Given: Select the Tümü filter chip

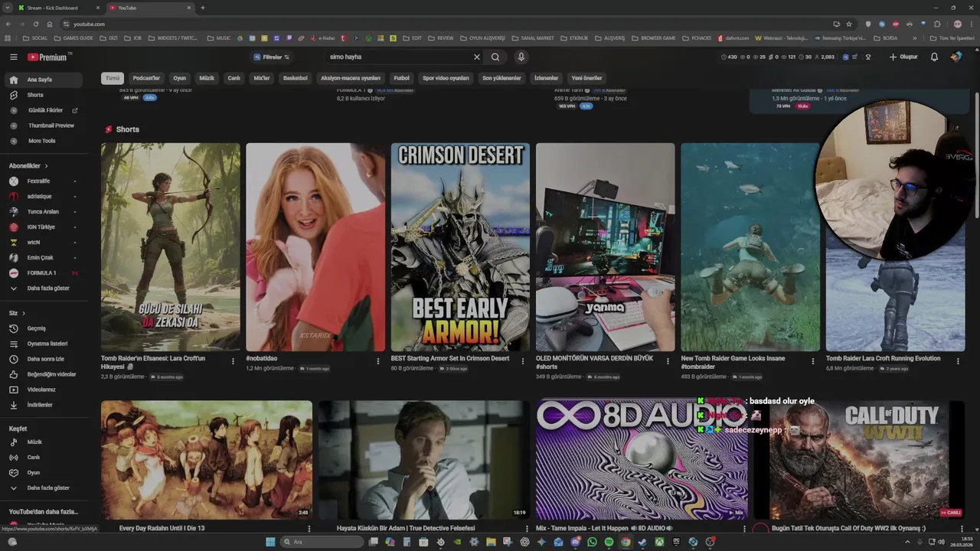Looking at the screenshot, I should (x=113, y=78).
